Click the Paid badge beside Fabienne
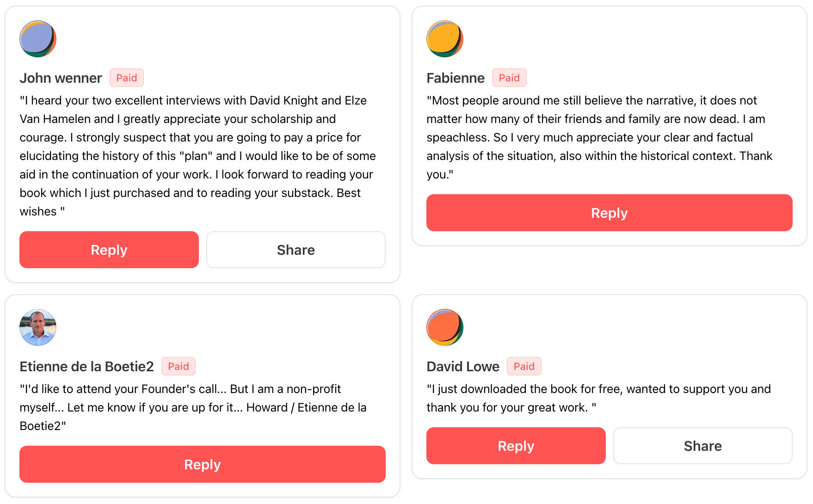 coord(509,78)
